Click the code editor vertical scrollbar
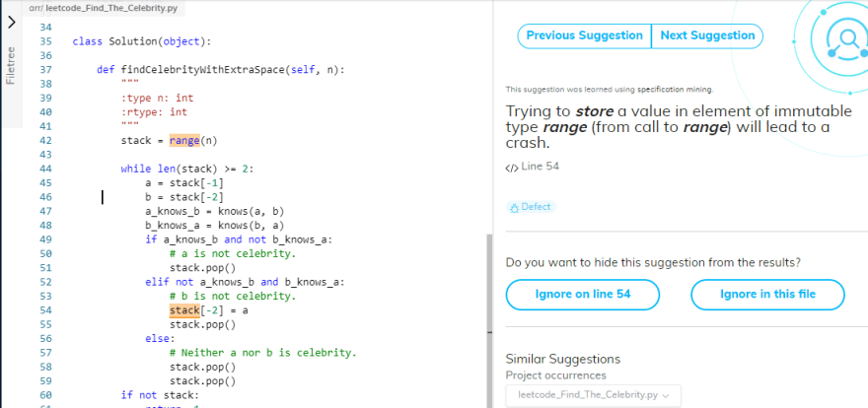Viewport: 868px width, 408px height. [x=489, y=315]
